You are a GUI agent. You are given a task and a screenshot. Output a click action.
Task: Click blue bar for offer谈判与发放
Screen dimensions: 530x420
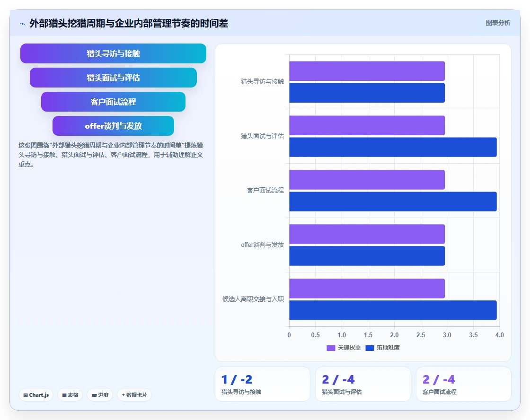click(x=367, y=256)
